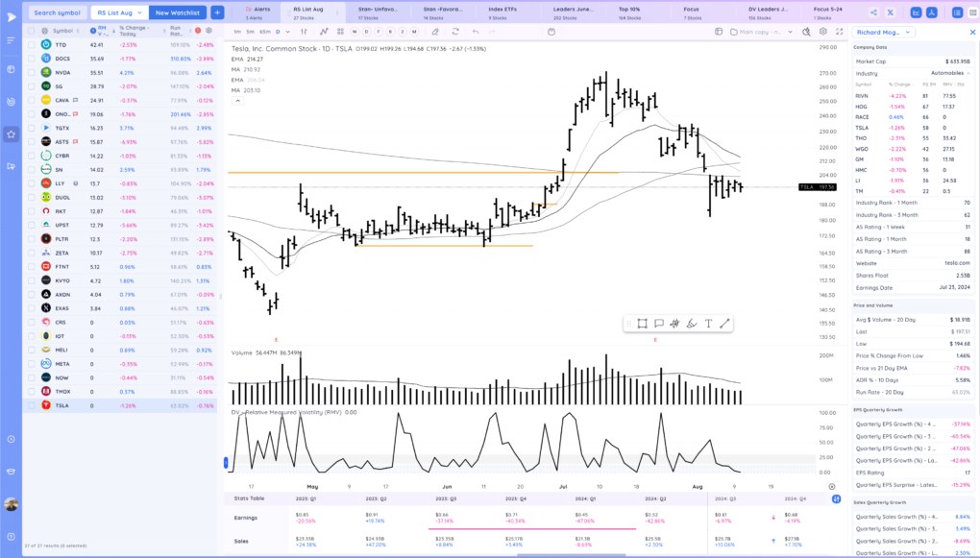Check the box next to NVDA
980x558 pixels.
coord(32,72)
